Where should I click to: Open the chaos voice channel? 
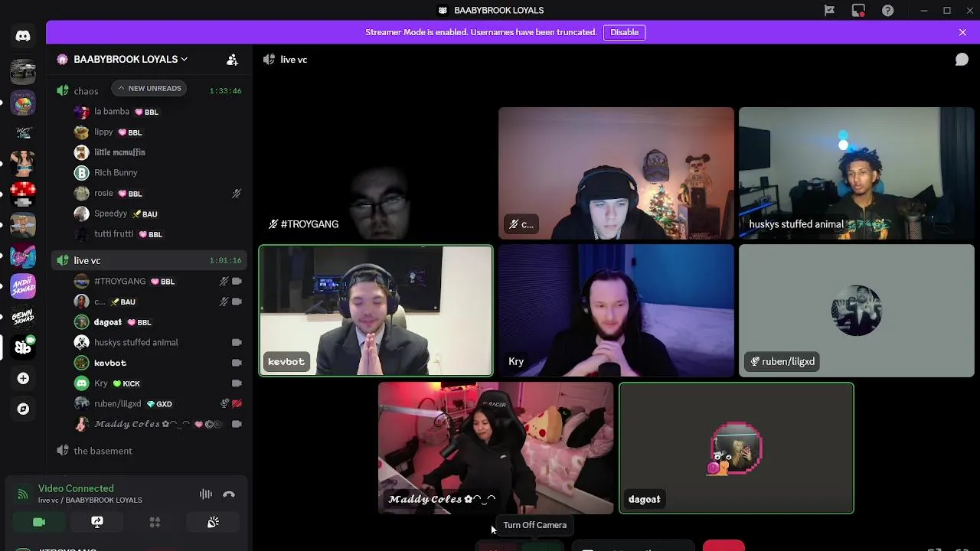click(86, 91)
